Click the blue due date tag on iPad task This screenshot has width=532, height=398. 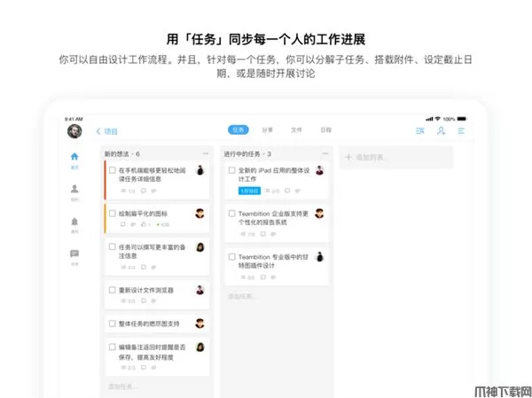point(249,191)
